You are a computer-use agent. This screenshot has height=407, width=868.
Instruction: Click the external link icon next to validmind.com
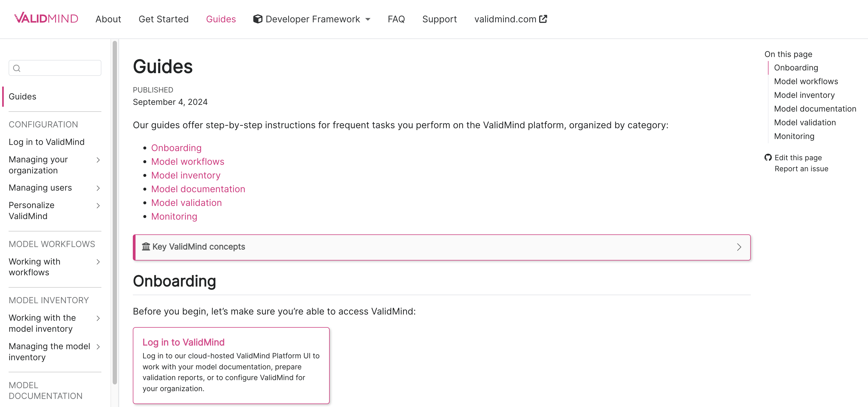click(543, 19)
